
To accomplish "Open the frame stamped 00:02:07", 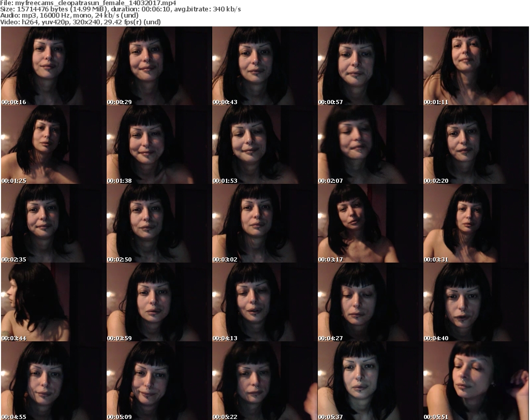I will pos(370,144).
